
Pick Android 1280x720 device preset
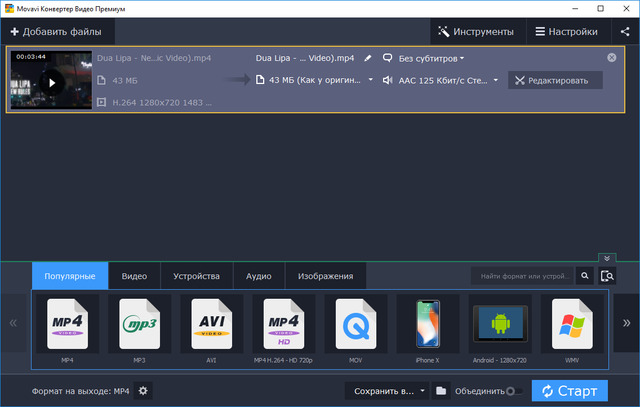(500, 331)
